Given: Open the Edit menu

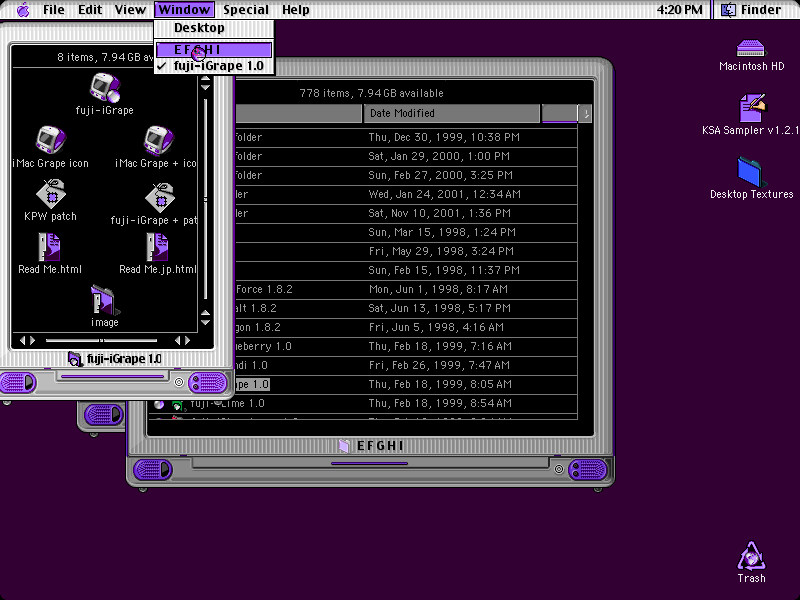Looking at the screenshot, I should click(90, 10).
